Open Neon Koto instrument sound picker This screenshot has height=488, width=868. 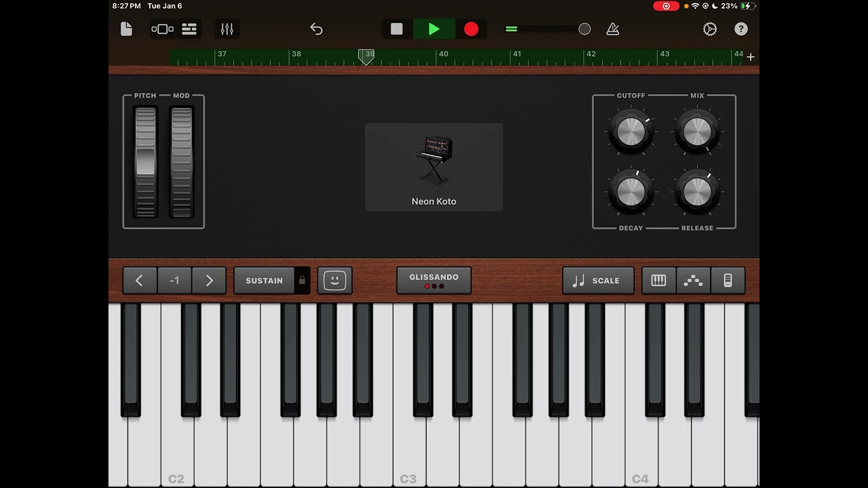(x=434, y=167)
